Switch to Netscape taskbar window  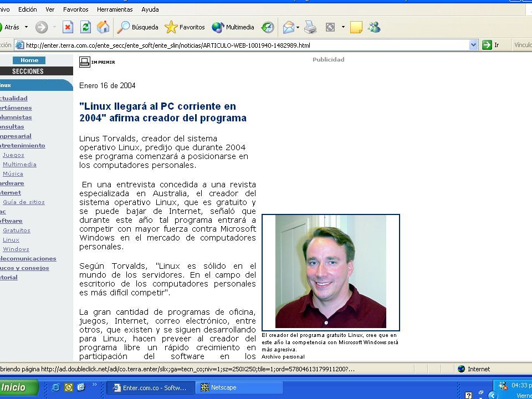pos(239,387)
